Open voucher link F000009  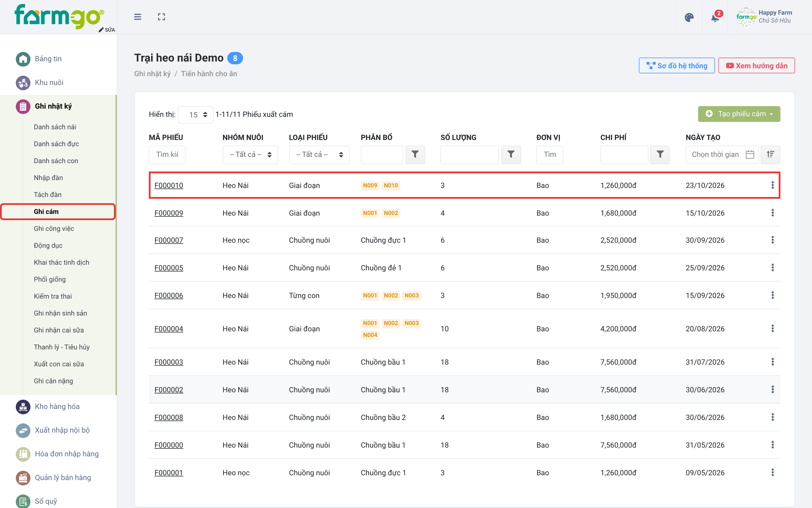click(x=169, y=213)
